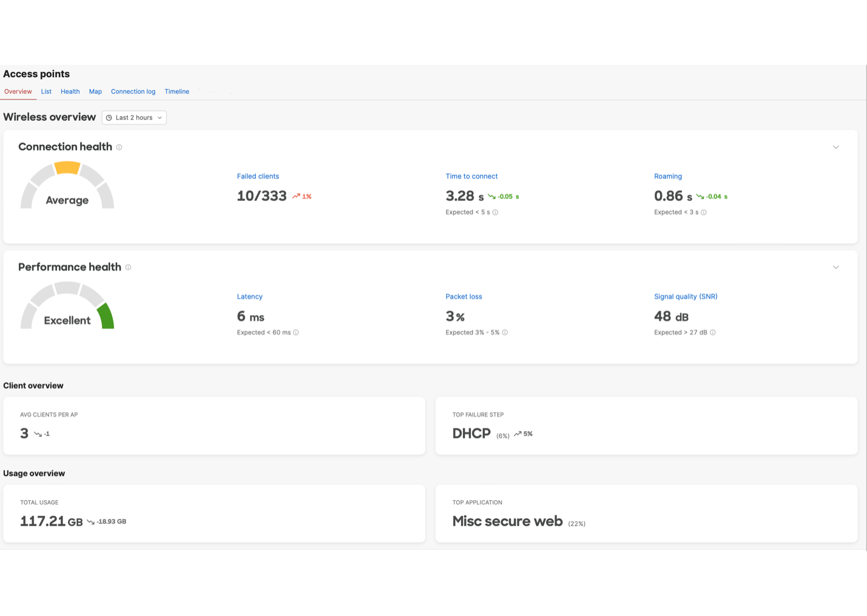Switch to the Map tab
Image resolution: width=867 pixels, height=616 pixels.
(95, 92)
